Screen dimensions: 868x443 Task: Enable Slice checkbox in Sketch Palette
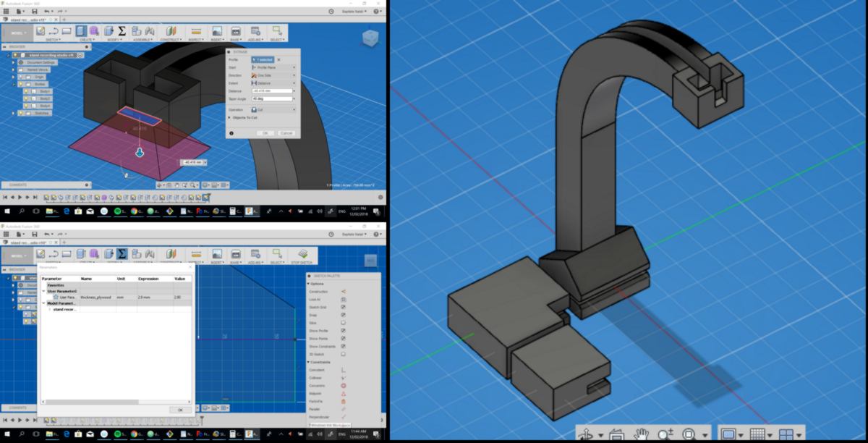click(x=343, y=322)
